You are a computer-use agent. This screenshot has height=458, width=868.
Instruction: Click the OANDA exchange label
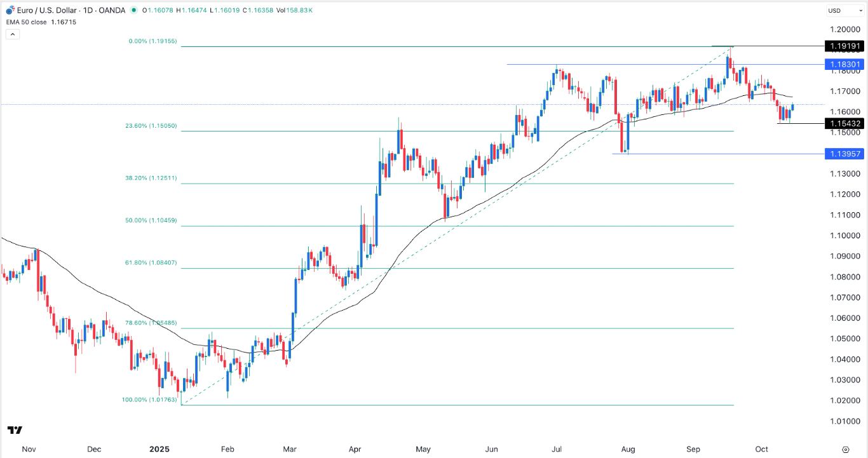(x=112, y=10)
